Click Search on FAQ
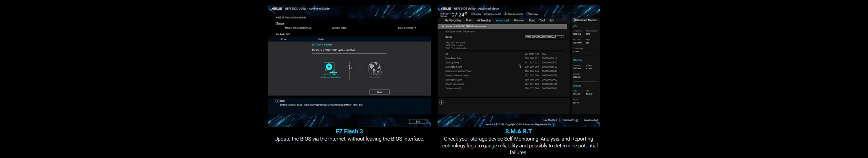The width and height of the screenshot is (868, 158). 591,120
